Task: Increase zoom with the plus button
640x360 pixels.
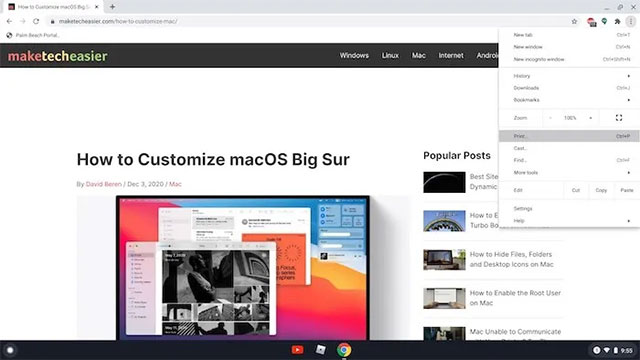Action: pos(590,118)
